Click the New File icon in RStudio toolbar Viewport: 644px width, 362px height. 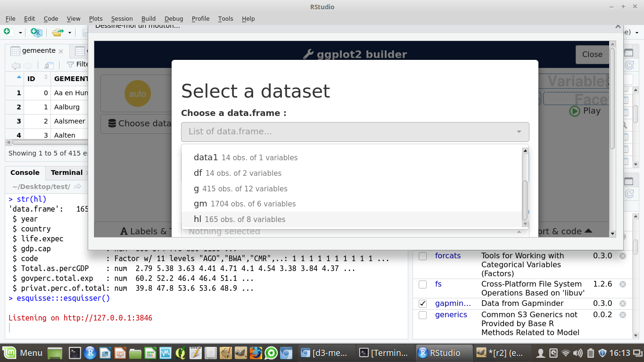7,32
